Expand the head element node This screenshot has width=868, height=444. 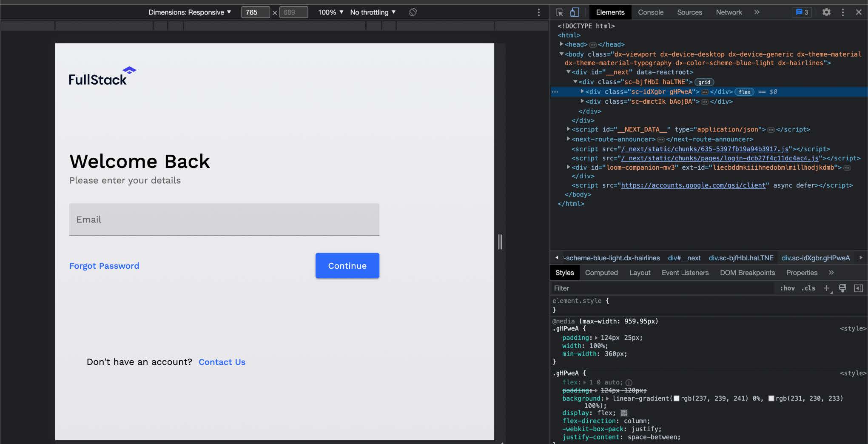561,44
